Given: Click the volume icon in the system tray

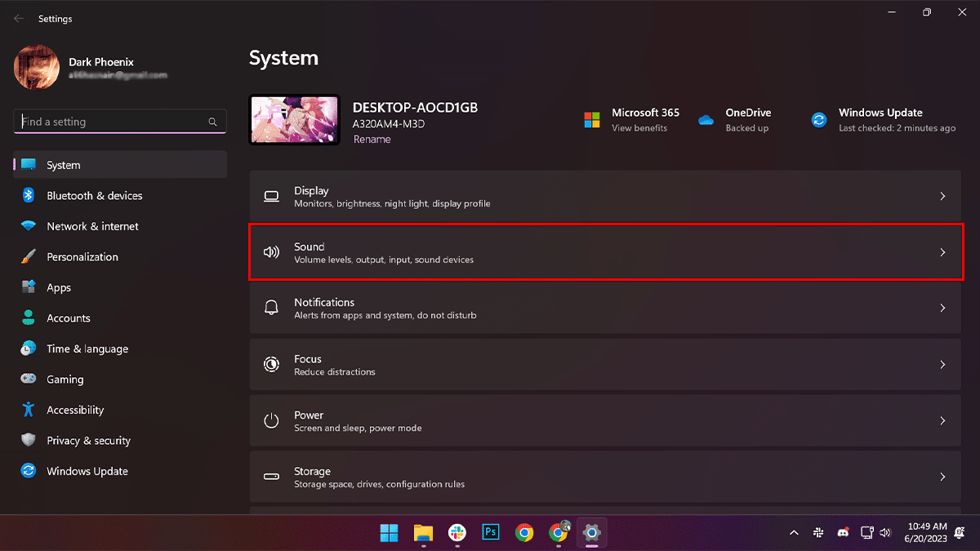Looking at the screenshot, I should 886,533.
